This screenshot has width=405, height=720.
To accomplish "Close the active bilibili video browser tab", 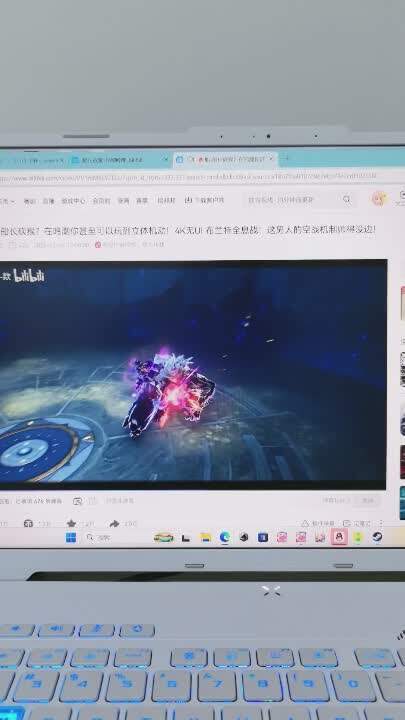I will tap(271, 158).
